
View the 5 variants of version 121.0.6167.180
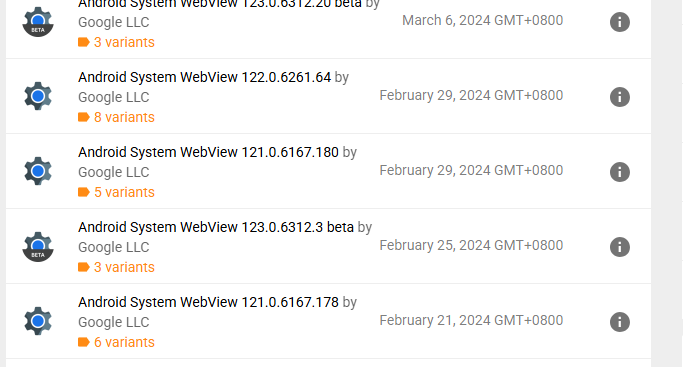116,192
